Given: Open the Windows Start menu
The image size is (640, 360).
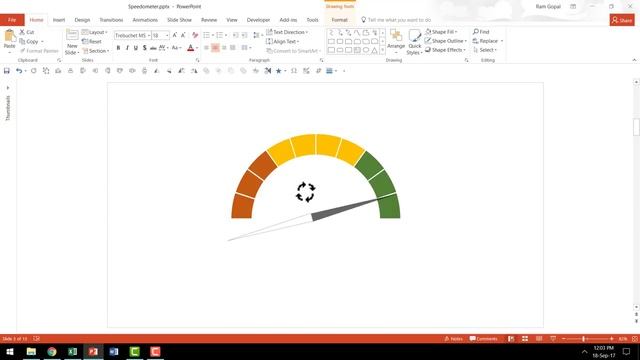Looking at the screenshot, I should tap(10, 351).
